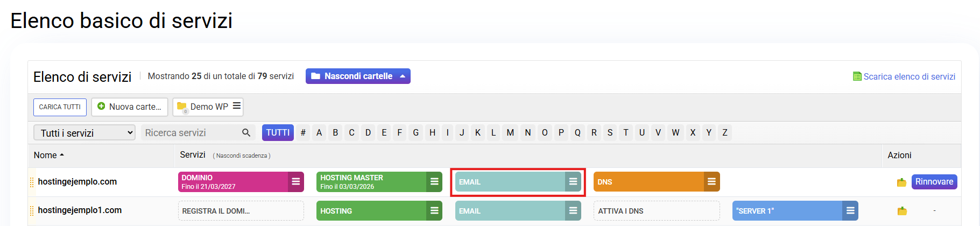Click the search magnifier icon

pos(246,133)
